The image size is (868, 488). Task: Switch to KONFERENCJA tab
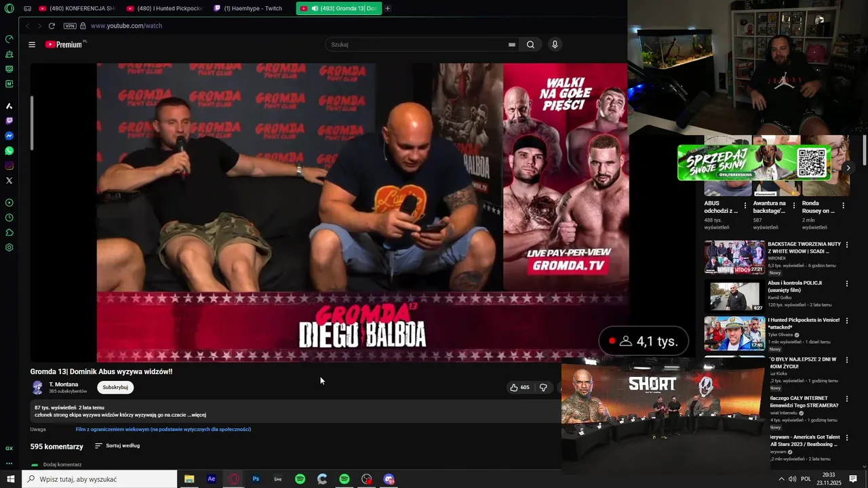point(76,9)
